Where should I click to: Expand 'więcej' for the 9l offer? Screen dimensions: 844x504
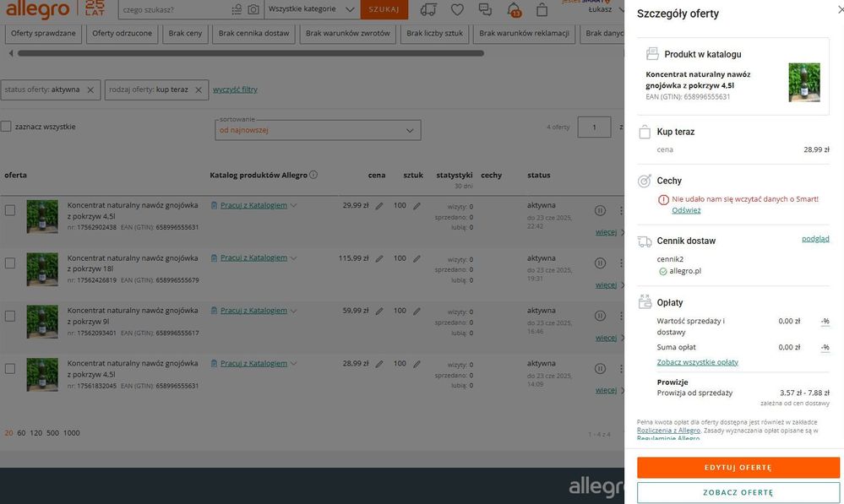coord(606,338)
